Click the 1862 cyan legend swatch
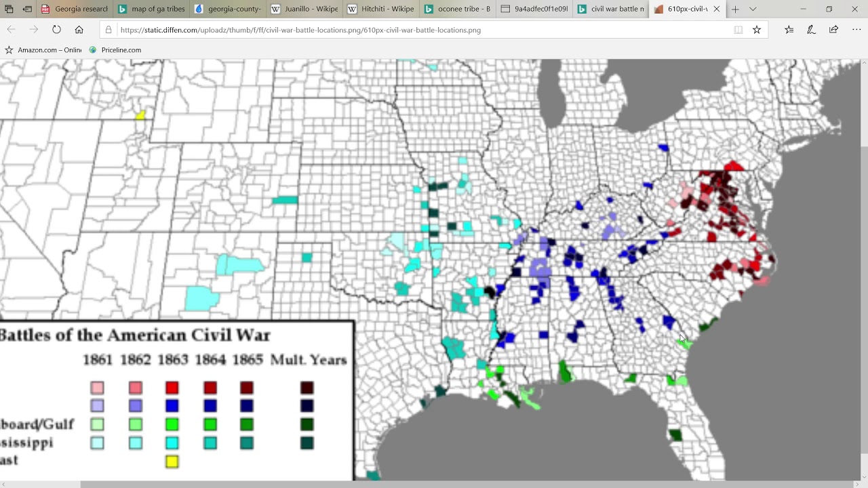This screenshot has width=868, height=488. pyautogui.click(x=136, y=443)
